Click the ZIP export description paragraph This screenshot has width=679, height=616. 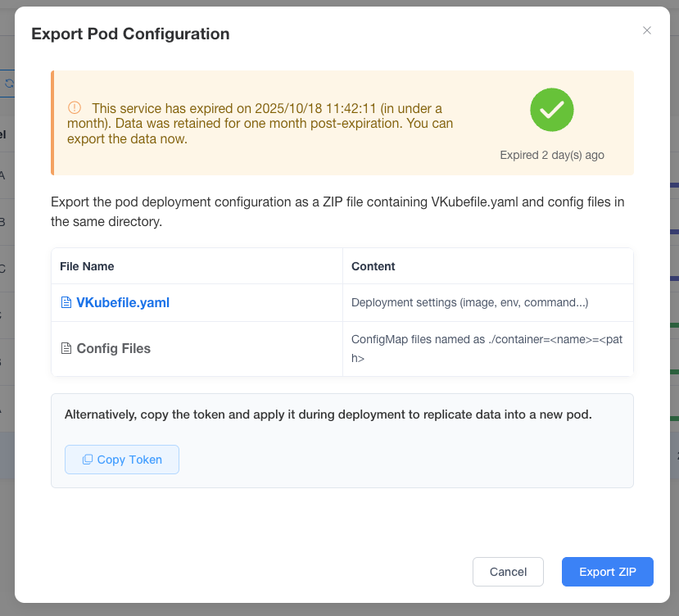pyautogui.click(x=337, y=211)
